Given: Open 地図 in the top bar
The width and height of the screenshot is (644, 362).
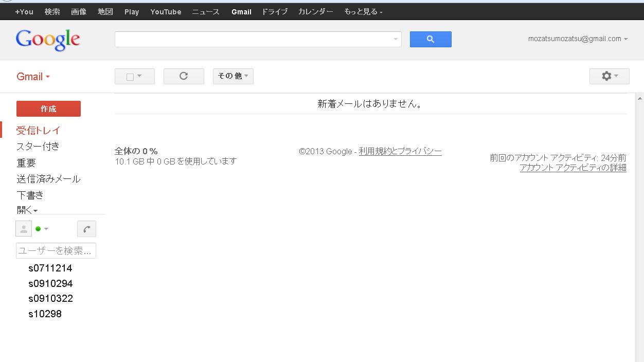Looking at the screenshot, I should [105, 11].
